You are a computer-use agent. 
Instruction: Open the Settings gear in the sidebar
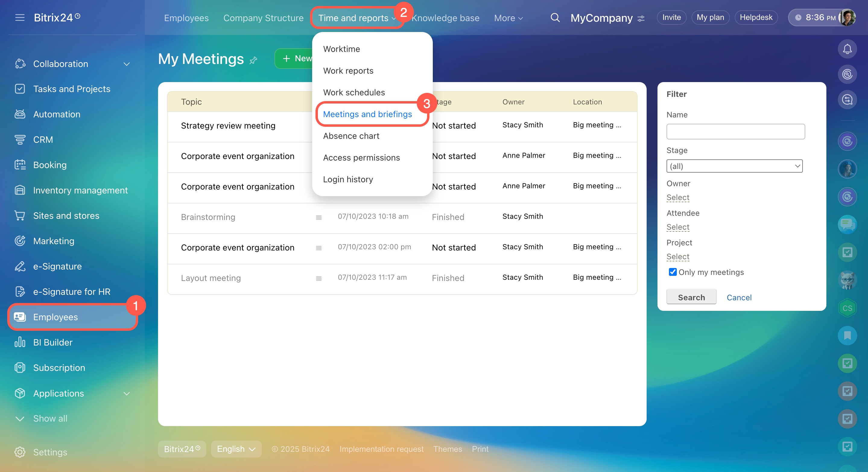pyautogui.click(x=20, y=452)
